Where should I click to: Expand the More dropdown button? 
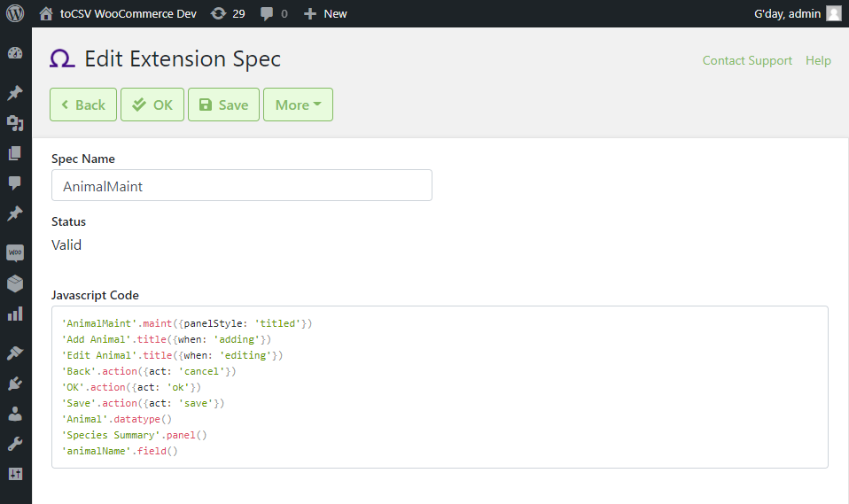tap(298, 105)
